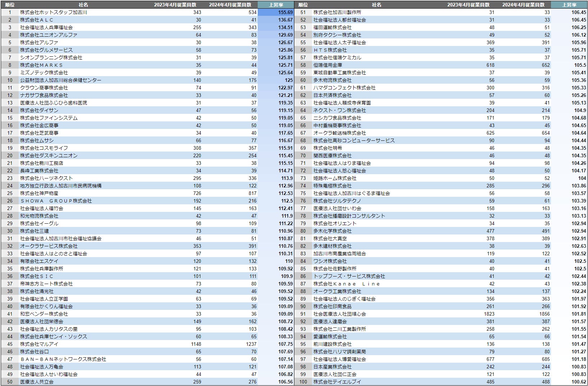Click 株式会社テイエルブイ company name
Viewport: 588px width, 386px height.
[x=337, y=382]
